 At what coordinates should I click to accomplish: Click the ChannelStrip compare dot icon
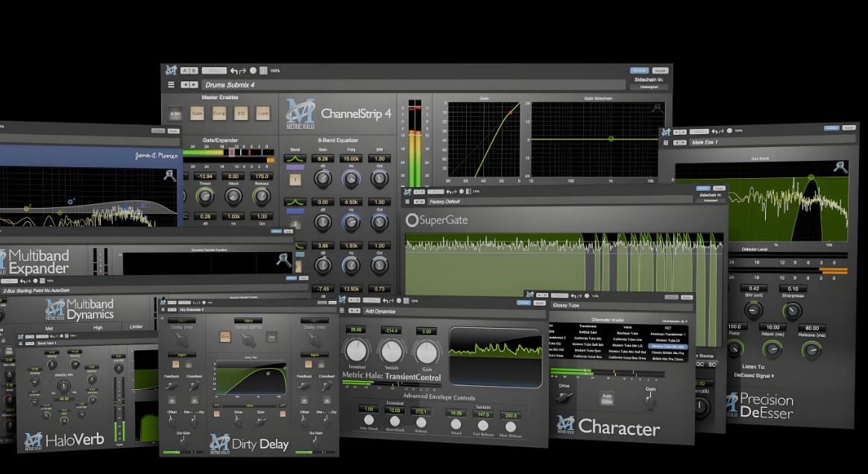(253, 71)
